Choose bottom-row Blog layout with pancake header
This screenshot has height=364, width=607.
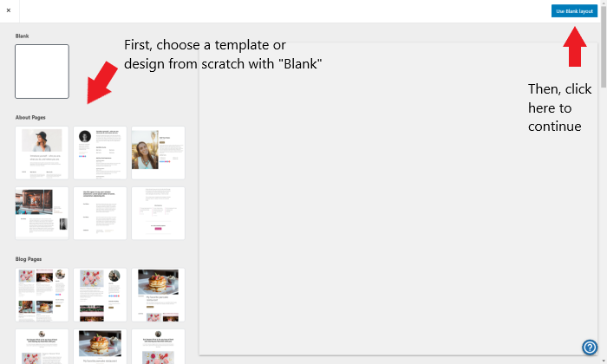100,347
